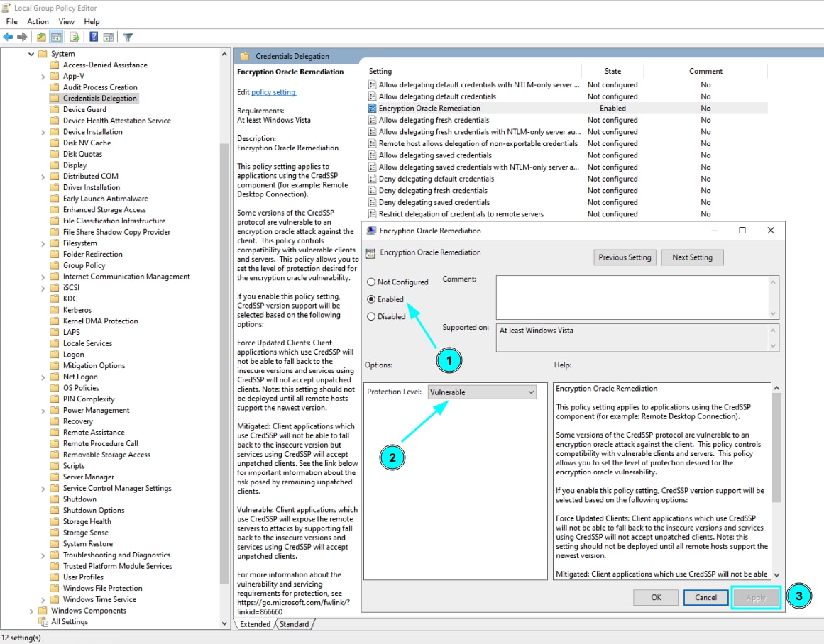
Task: Open Help via the blue question mark icon
Action: [x=94, y=37]
